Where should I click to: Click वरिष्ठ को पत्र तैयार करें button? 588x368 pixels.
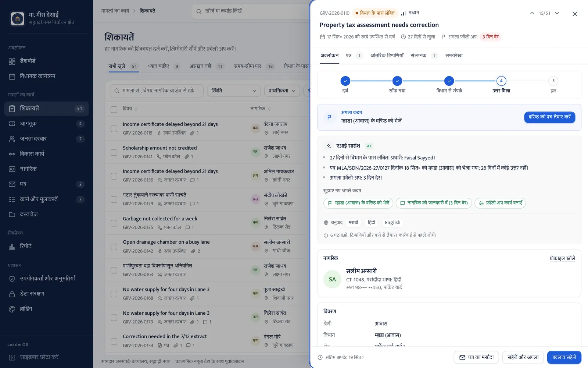coord(549,117)
